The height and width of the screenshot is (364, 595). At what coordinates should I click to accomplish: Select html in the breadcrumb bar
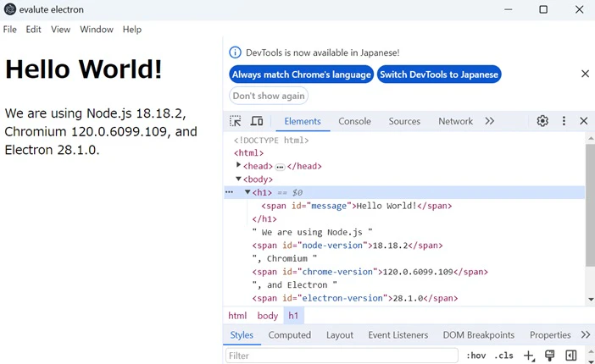click(x=237, y=316)
